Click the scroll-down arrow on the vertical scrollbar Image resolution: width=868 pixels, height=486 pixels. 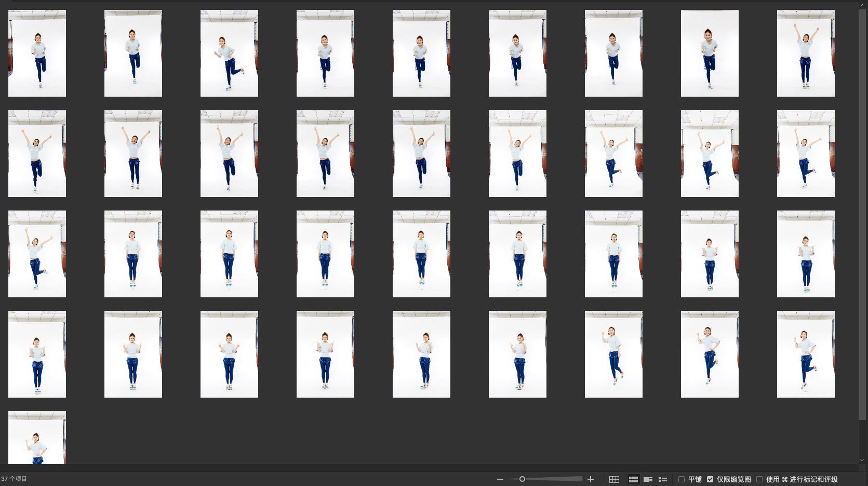[x=862, y=459]
